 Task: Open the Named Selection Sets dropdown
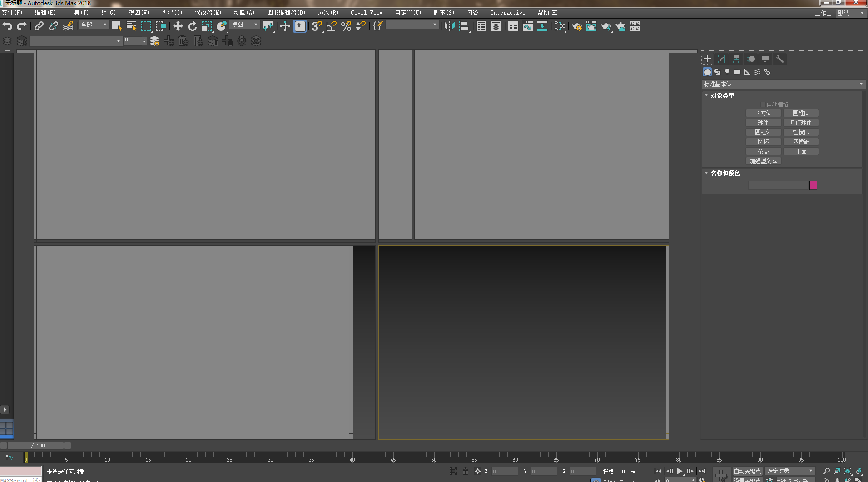tap(412, 25)
